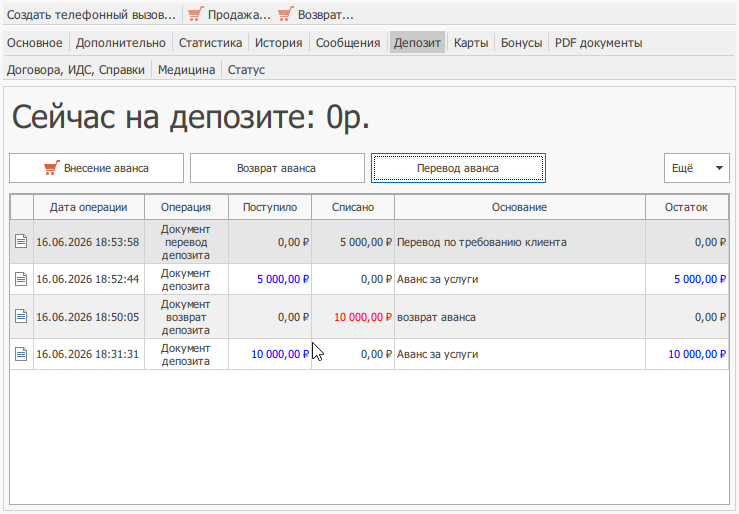Expand the Ещё dropdown menu
739x514 pixels.
697,168
